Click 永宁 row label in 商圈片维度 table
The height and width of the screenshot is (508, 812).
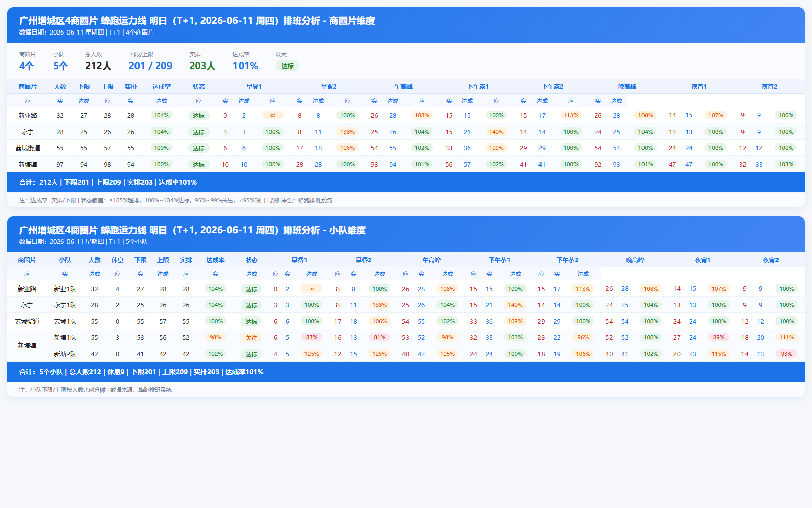point(28,132)
